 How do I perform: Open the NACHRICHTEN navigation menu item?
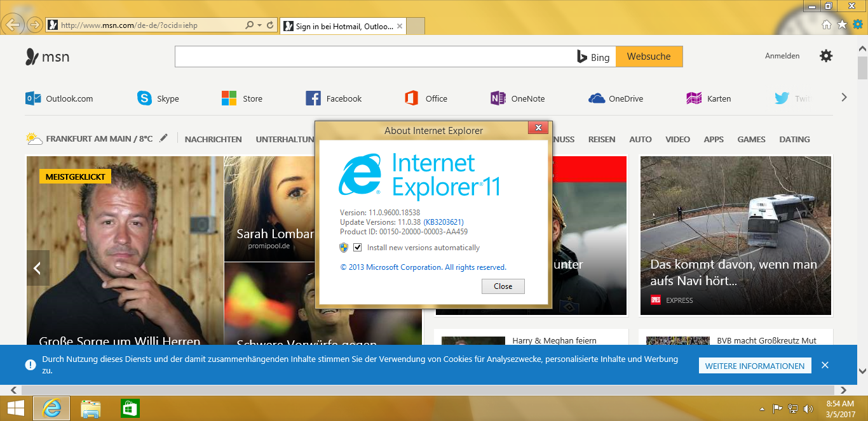coord(214,139)
